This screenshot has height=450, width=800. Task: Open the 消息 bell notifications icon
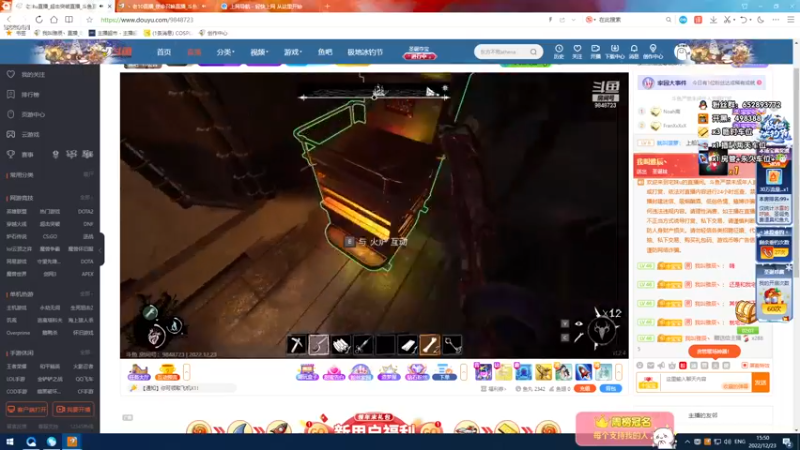pos(634,52)
